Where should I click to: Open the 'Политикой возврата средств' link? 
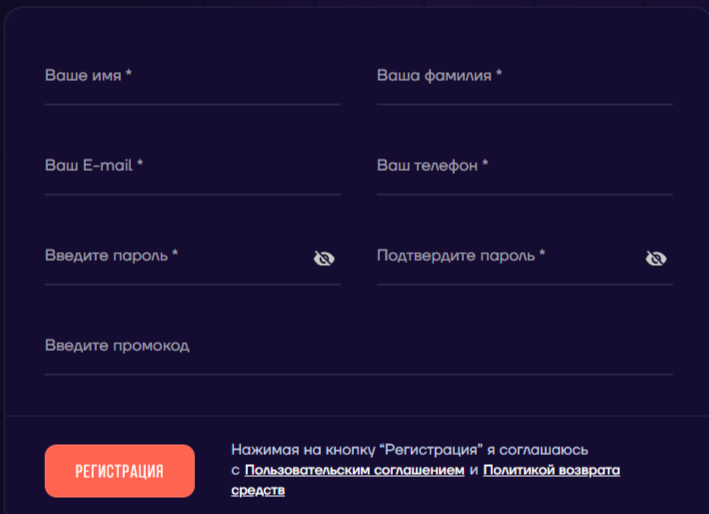tap(551, 470)
